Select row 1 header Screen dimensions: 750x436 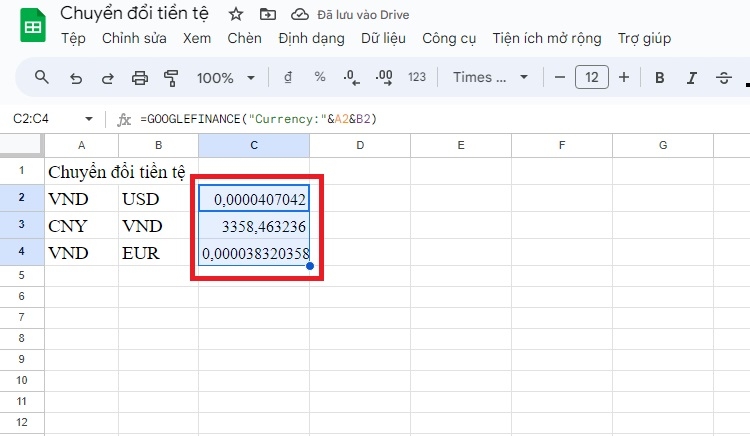pyautogui.click(x=22, y=171)
